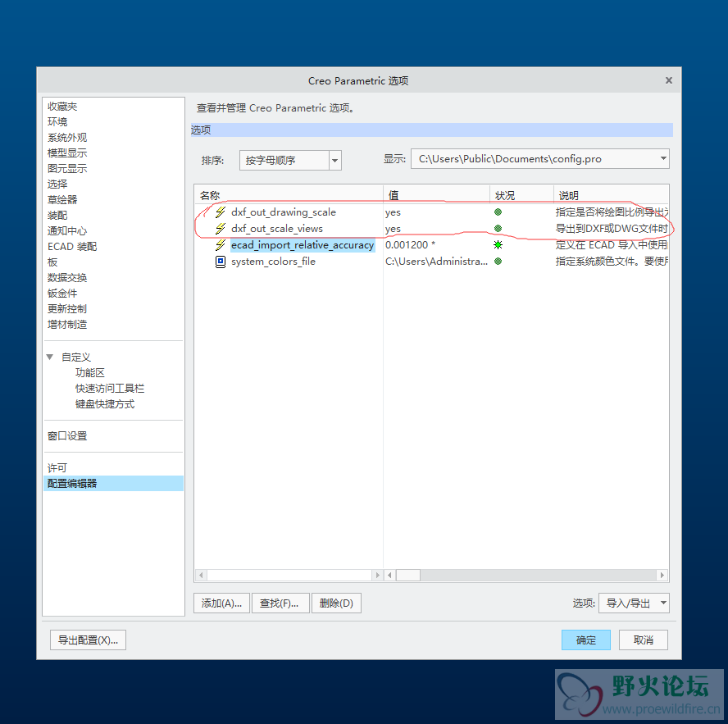Click green status dot for dxf_out_scale_views

[x=498, y=229]
